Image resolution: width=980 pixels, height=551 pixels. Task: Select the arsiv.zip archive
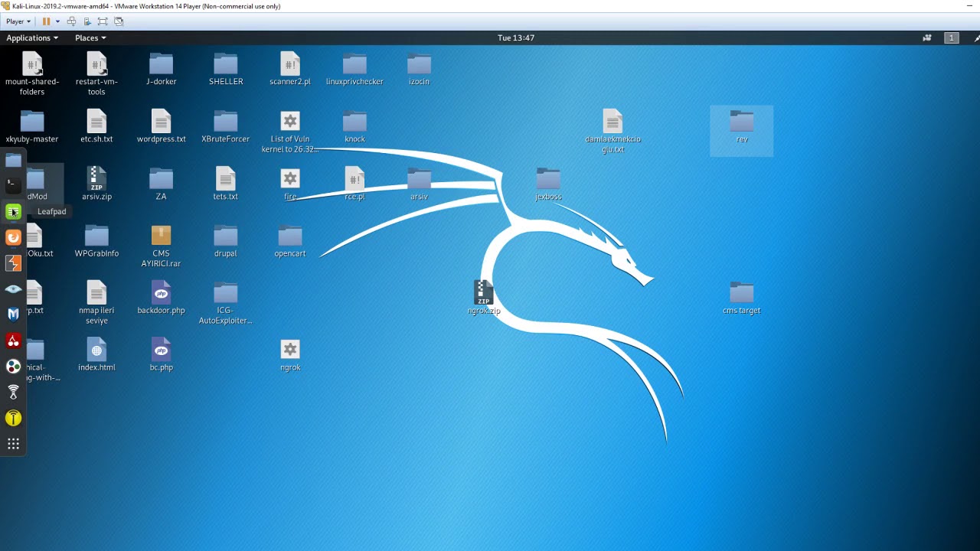pyautogui.click(x=96, y=184)
